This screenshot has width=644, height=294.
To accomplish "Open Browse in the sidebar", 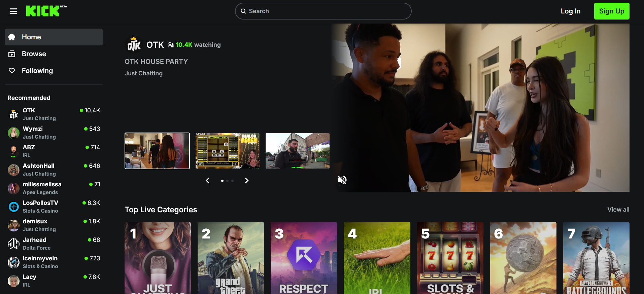I will point(54,54).
